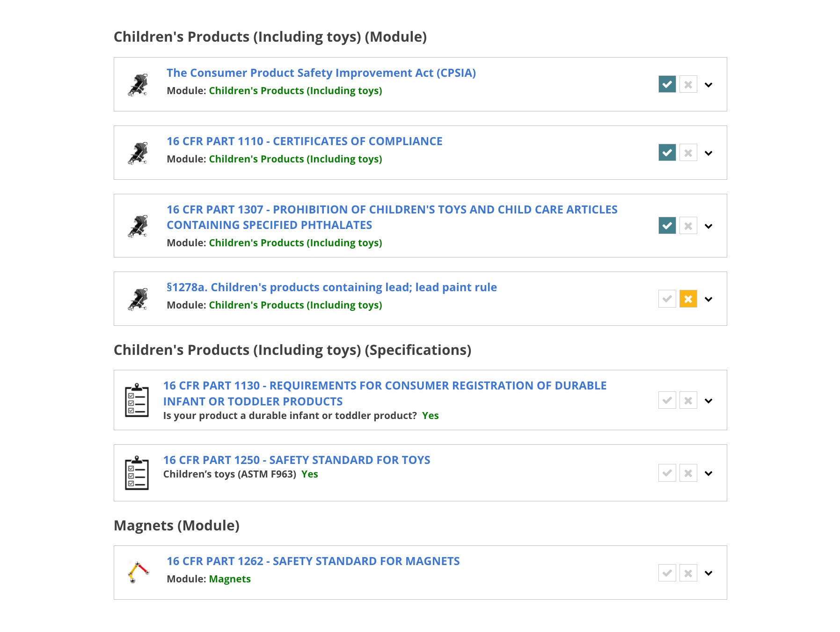
Task: Click Yes answer for Children's toys ASTM F963
Action: pos(310,474)
